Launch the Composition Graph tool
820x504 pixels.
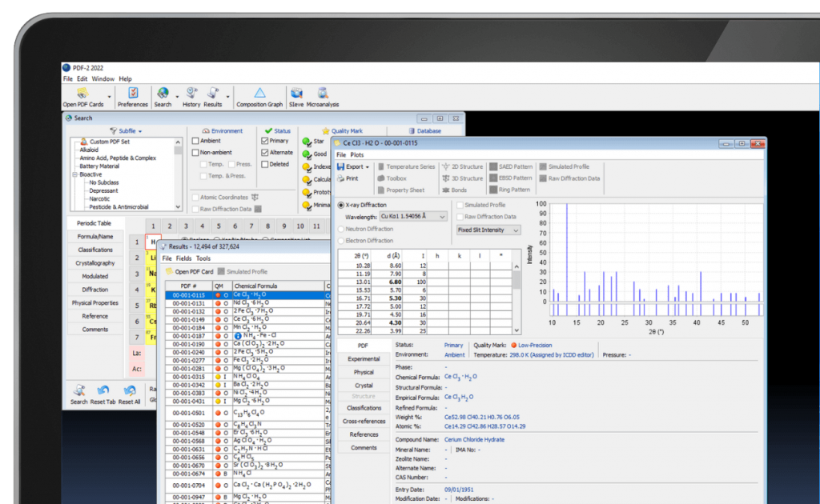point(259,97)
